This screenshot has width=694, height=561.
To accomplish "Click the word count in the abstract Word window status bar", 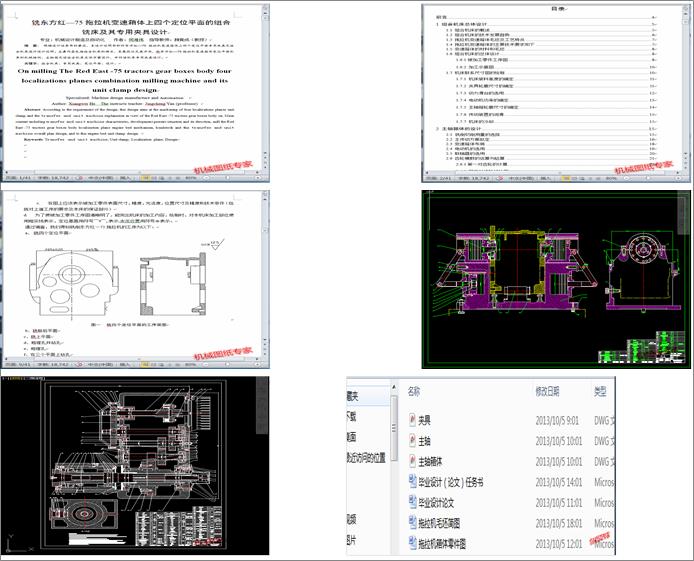I will pos(53,178).
